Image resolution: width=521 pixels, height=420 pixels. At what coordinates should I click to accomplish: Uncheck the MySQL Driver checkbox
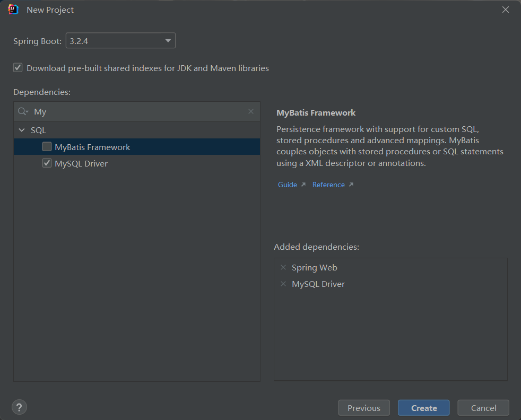(47, 163)
